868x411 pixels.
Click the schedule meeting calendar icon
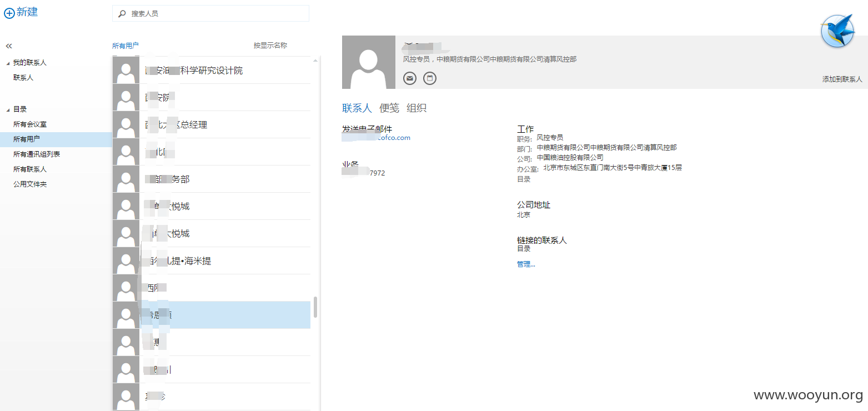coord(430,78)
